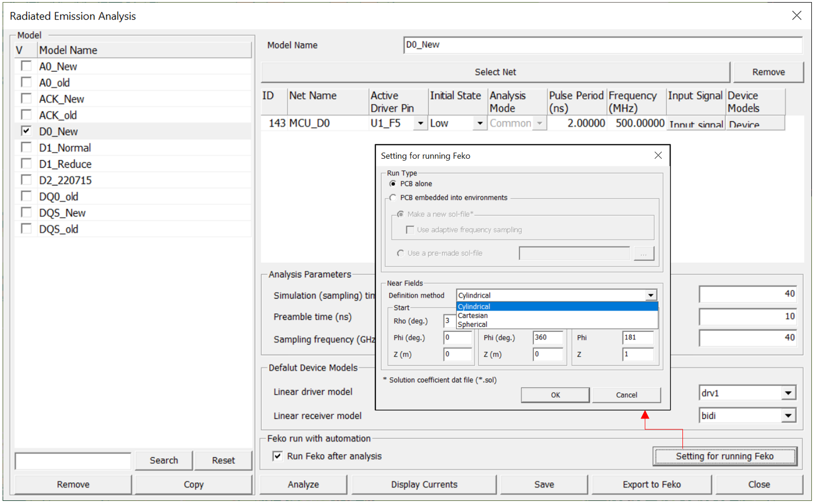Click the Export to Feko button
815x504 pixels.
pyautogui.click(x=651, y=484)
